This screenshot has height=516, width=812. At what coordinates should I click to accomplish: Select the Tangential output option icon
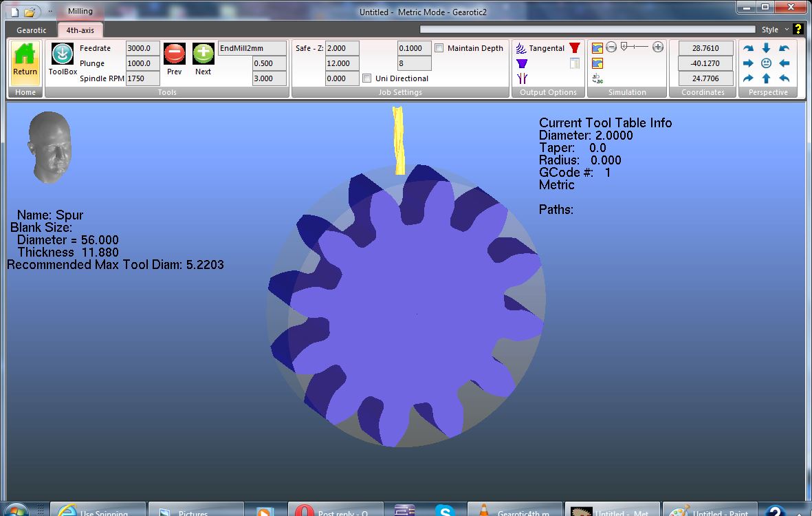(522, 48)
